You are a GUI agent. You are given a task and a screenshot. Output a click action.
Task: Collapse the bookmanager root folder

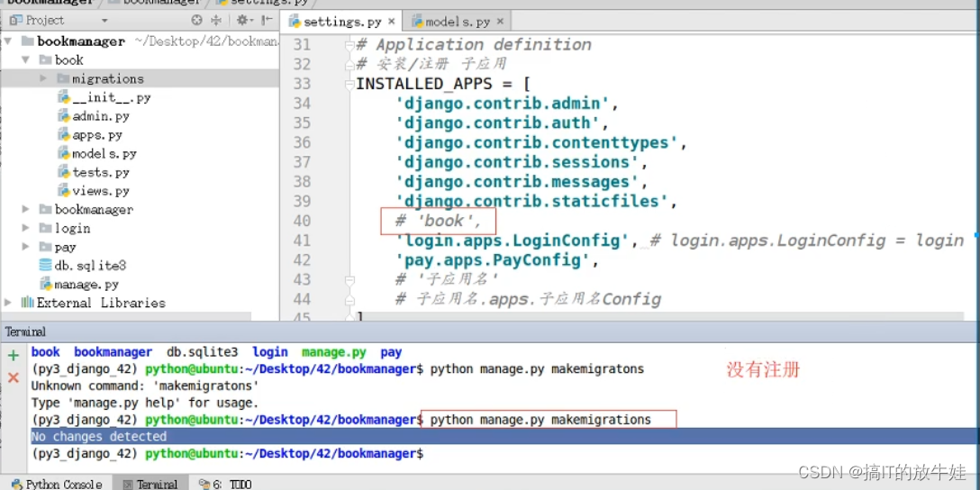pos(7,41)
